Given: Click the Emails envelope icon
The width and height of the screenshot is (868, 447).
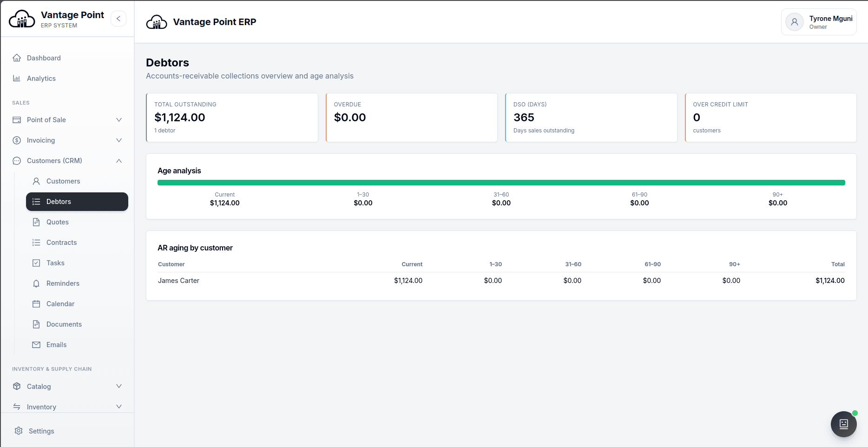Looking at the screenshot, I should [x=36, y=345].
